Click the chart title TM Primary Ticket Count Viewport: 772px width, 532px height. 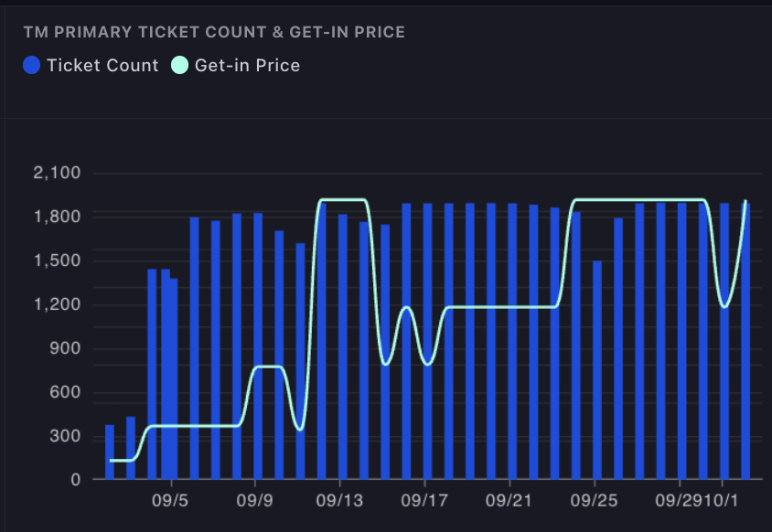point(214,32)
